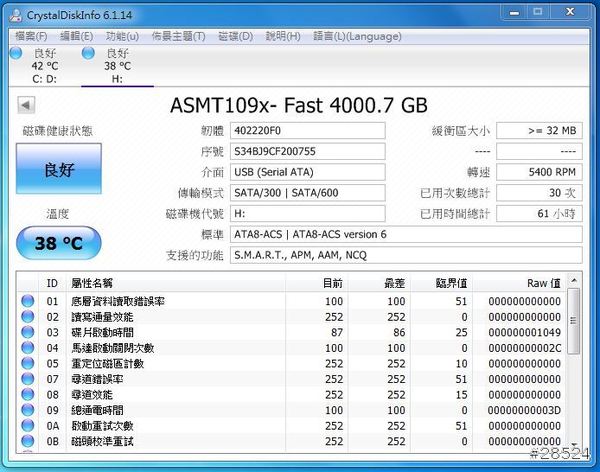600x472 pixels.
Task: Open the 功能(u) menu
Action: pos(122,36)
